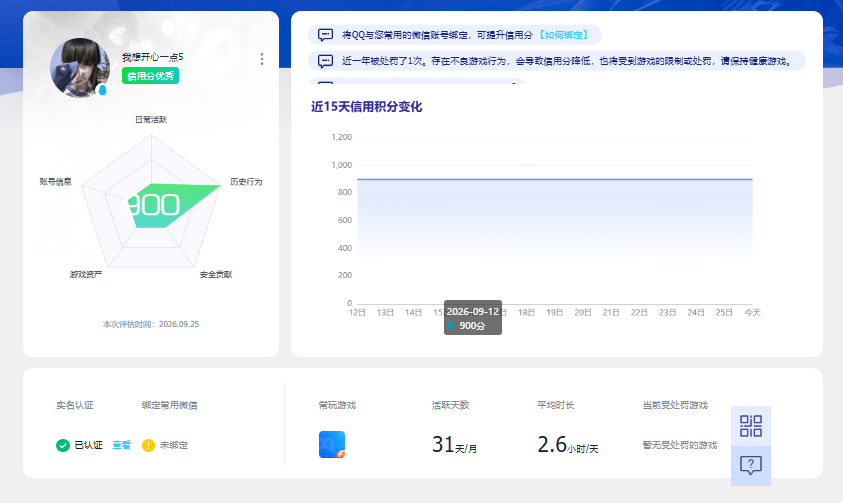Click the 暂无受处罚的游戏 text
Image resolution: width=843 pixels, height=503 pixels.
(680, 445)
